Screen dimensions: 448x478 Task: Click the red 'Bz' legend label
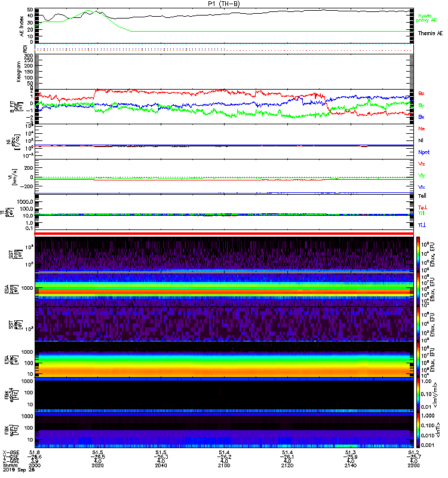pyautogui.click(x=421, y=93)
